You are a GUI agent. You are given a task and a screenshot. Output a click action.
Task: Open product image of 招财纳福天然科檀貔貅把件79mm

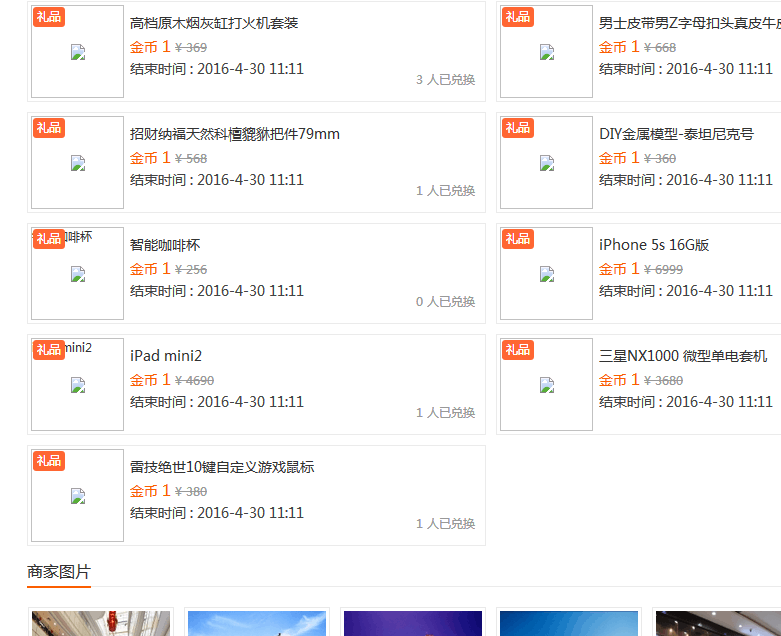click(78, 163)
